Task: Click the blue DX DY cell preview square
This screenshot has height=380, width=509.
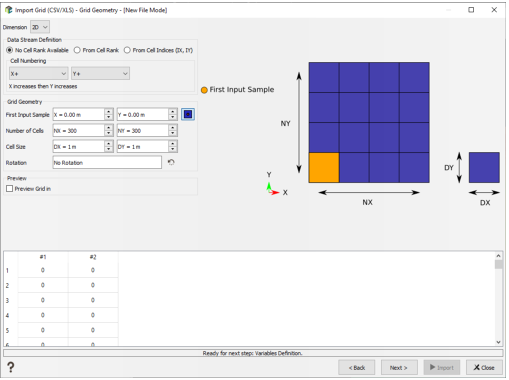Action: (484, 167)
